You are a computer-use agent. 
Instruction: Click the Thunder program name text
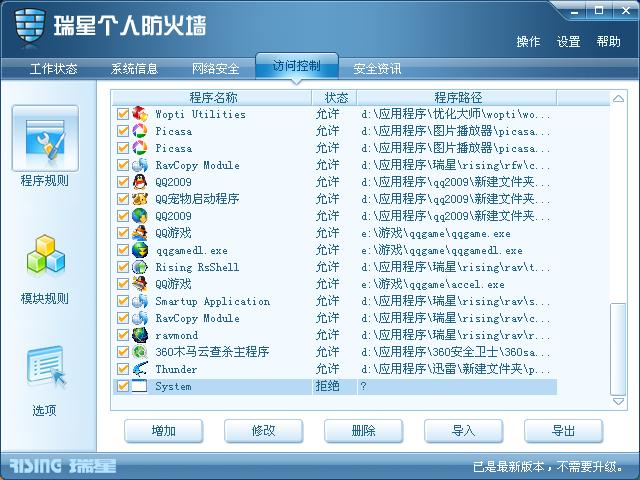(176, 369)
